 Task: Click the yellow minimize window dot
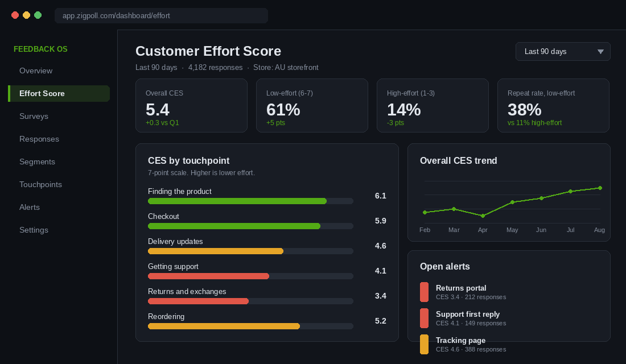pyautogui.click(x=26, y=15)
